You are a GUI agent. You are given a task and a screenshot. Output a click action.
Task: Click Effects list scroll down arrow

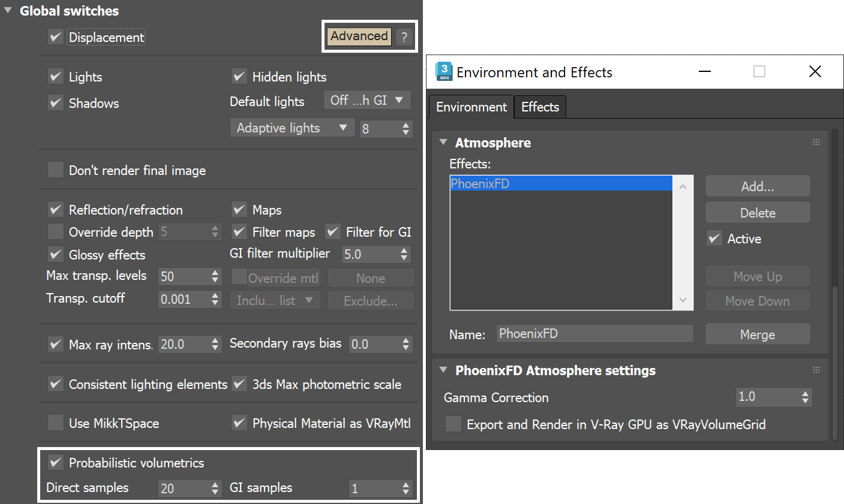(x=683, y=300)
